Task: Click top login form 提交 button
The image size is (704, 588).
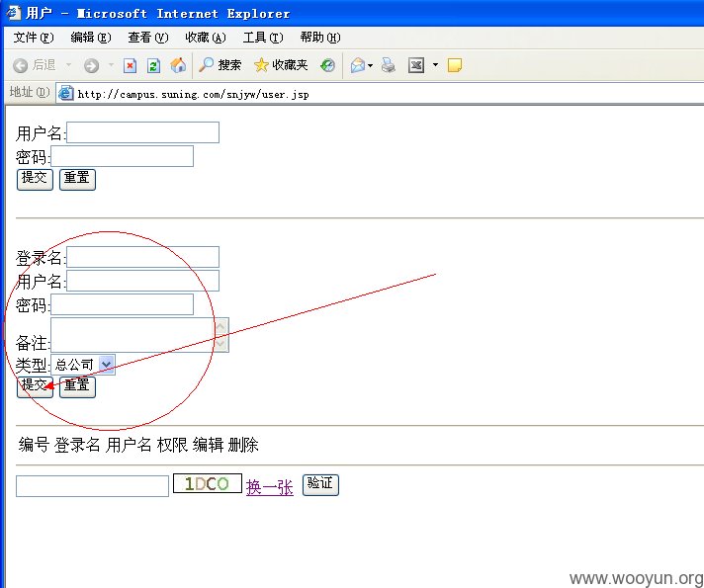Action: pos(35,179)
